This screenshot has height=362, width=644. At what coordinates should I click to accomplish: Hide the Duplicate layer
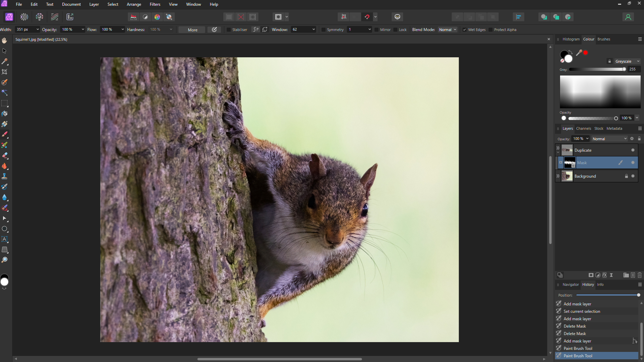click(x=633, y=150)
